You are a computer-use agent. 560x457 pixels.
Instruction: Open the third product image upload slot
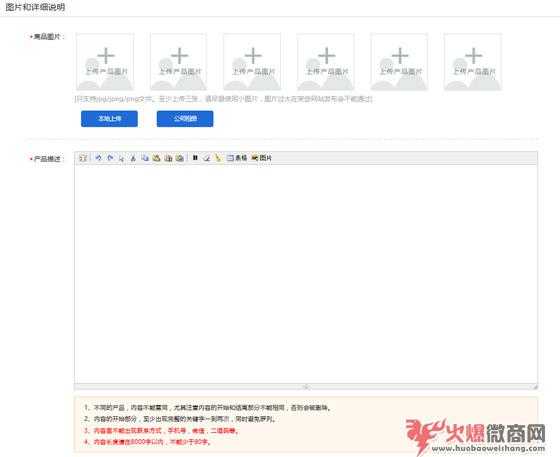[x=252, y=62]
